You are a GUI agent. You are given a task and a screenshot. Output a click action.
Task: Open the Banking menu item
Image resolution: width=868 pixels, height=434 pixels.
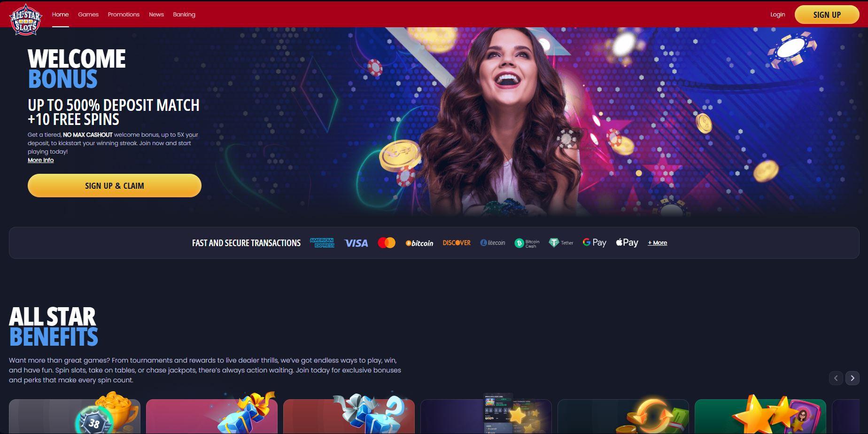click(184, 15)
